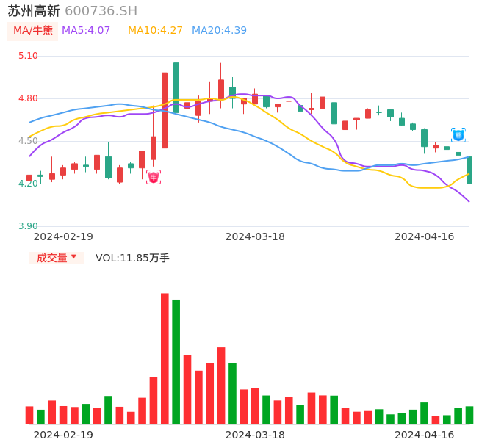Toggle the MA20 moving average legend

coord(219,31)
